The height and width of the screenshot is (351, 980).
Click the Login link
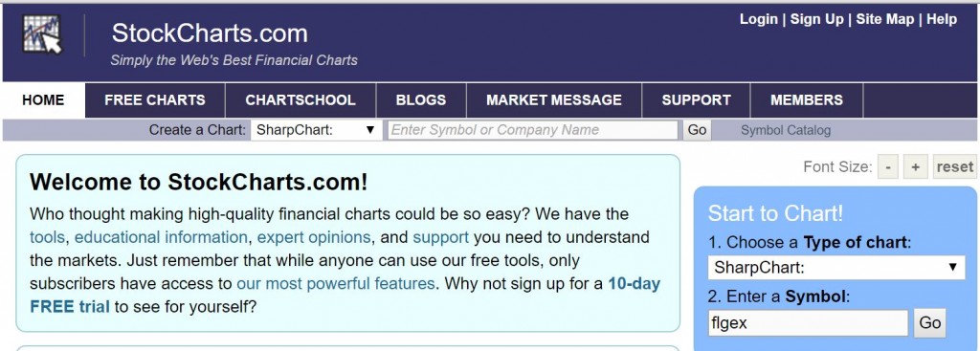pos(759,19)
